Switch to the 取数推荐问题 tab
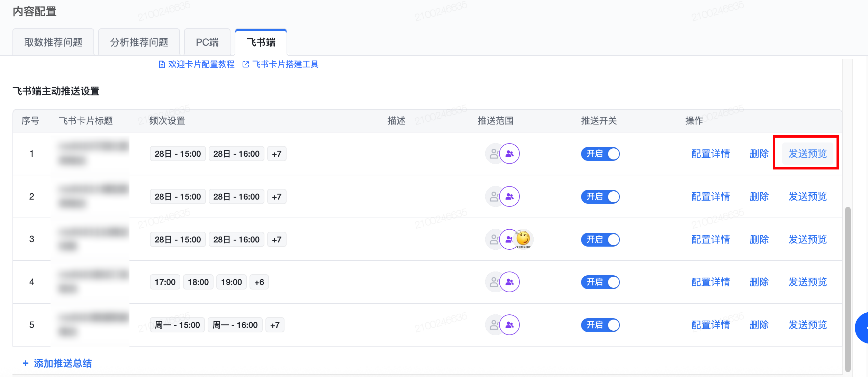The height and width of the screenshot is (377, 868). 53,42
